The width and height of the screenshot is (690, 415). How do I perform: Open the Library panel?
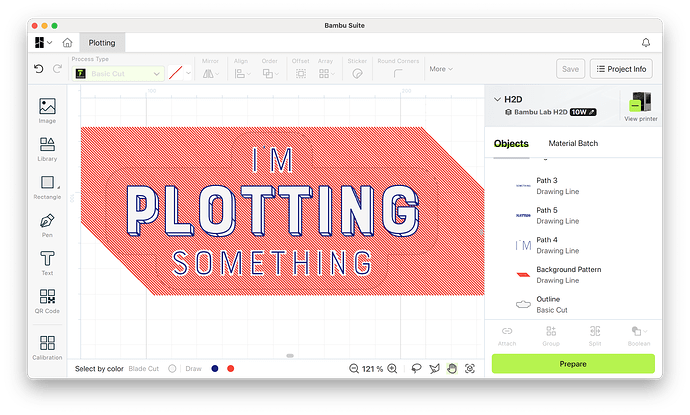click(47, 149)
